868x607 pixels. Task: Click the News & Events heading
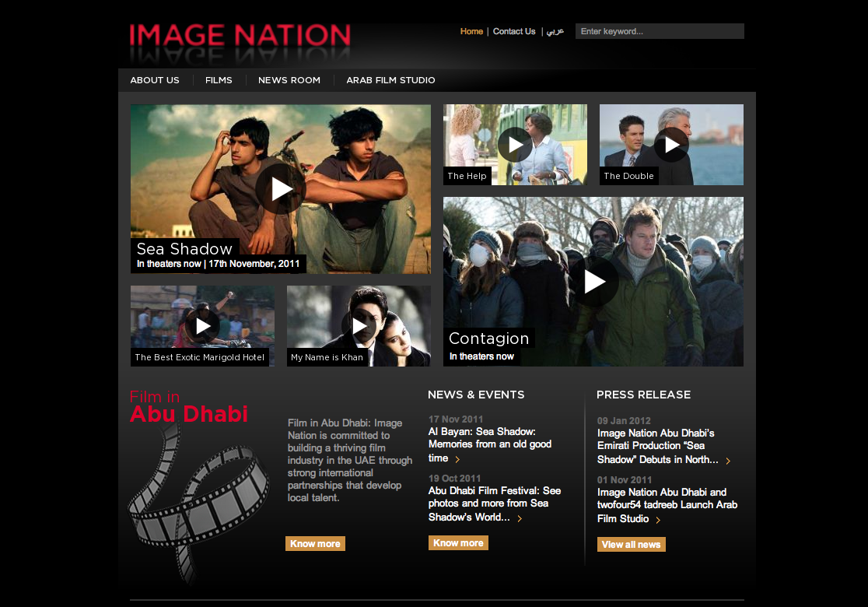tap(476, 395)
